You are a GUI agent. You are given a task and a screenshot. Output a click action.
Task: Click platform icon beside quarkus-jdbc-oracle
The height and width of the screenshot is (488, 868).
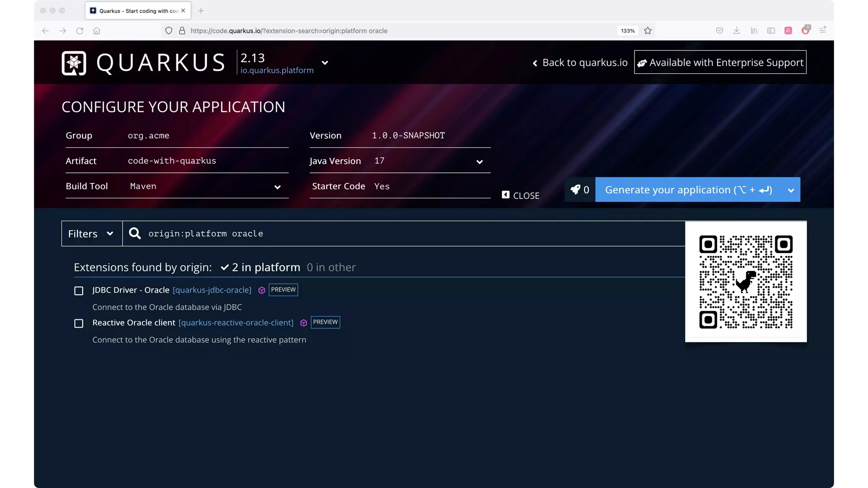(262, 290)
